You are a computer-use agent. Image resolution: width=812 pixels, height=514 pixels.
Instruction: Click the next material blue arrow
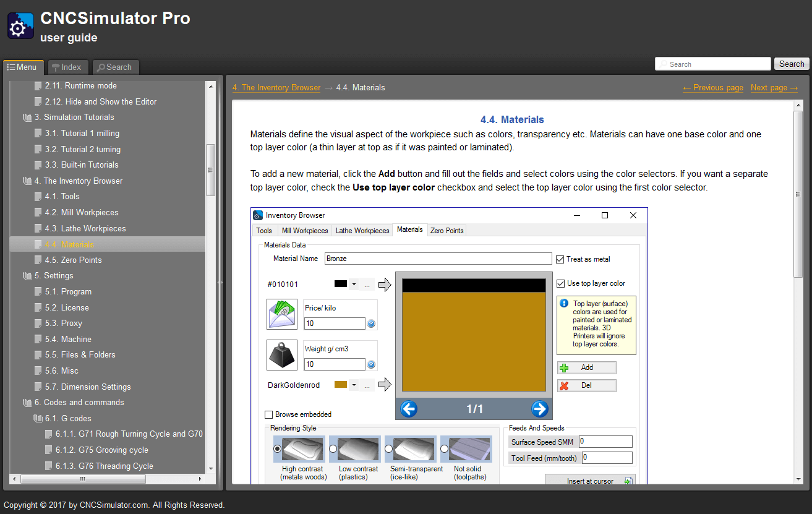[x=539, y=409]
